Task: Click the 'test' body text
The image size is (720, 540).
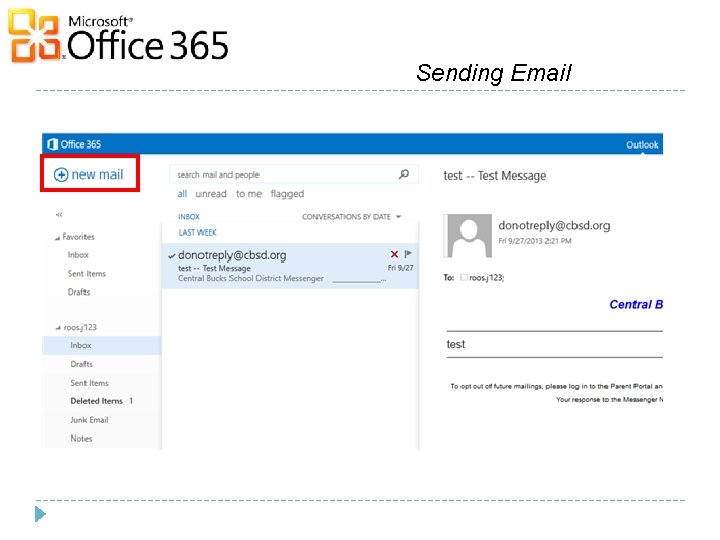Action: click(x=456, y=344)
